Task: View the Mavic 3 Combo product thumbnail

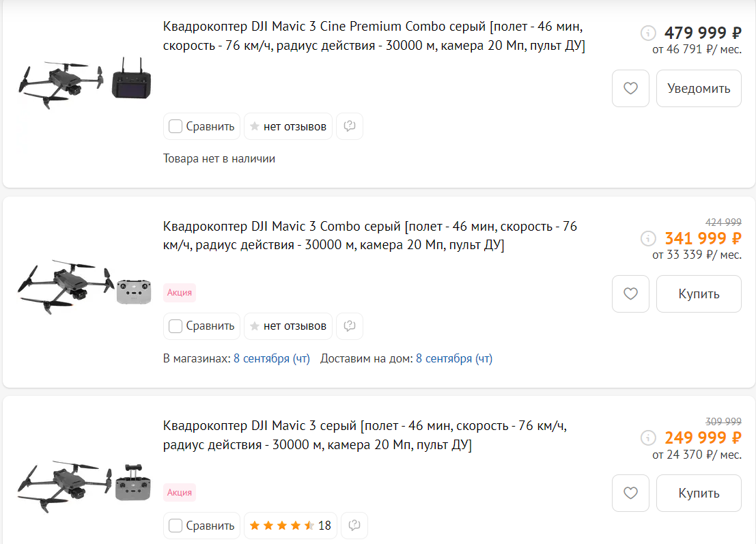Action: 85,287
